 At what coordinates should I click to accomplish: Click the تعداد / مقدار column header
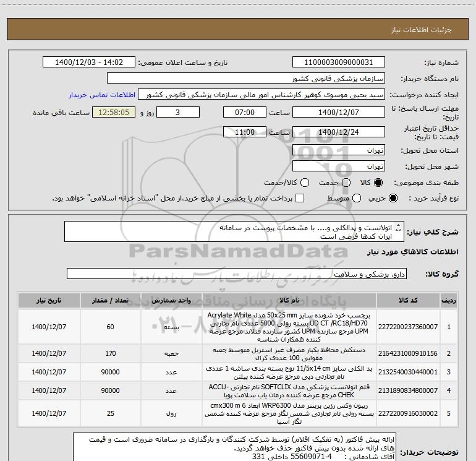pos(110,301)
